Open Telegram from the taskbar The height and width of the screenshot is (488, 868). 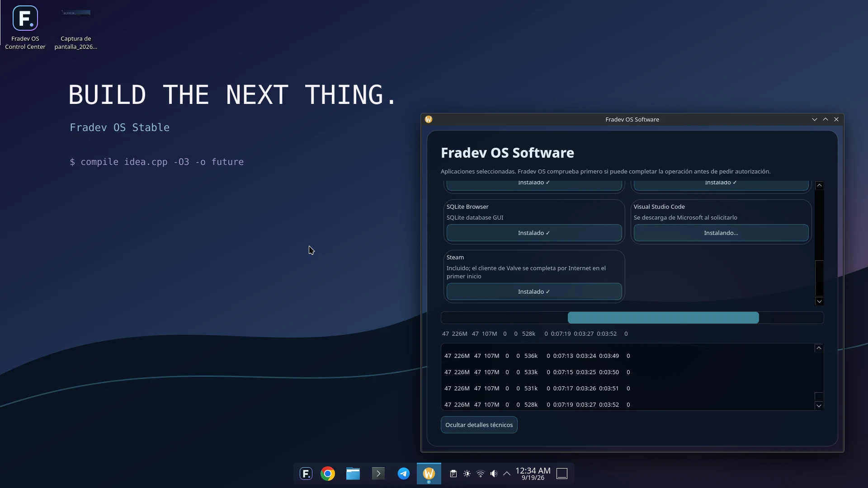[x=404, y=474]
